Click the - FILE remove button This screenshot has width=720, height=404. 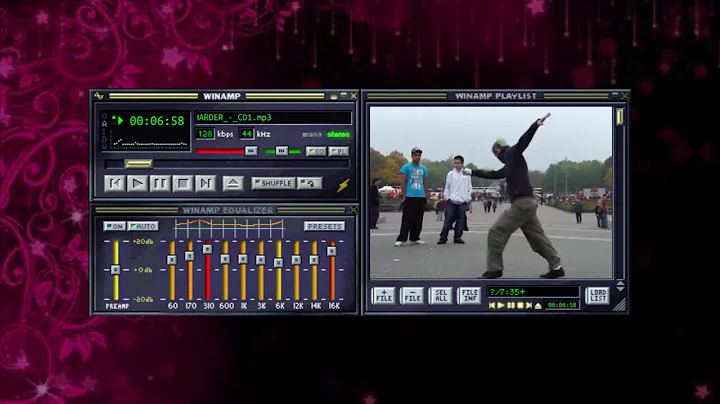(412, 296)
